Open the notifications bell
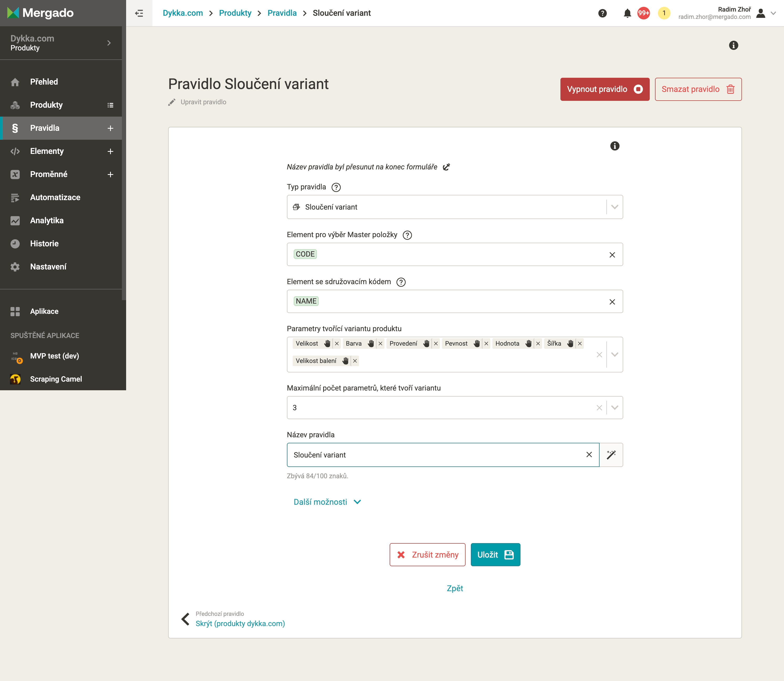 pos(627,13)
